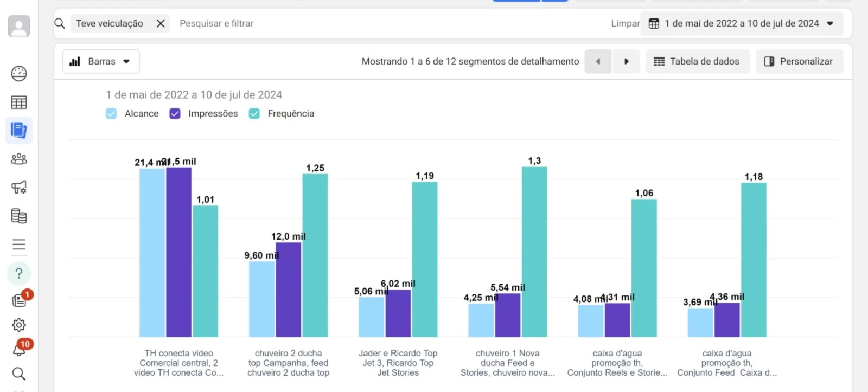868x392 pixels.
Task: Open the billing coins stack icon
Action: (x=19, y=216)
